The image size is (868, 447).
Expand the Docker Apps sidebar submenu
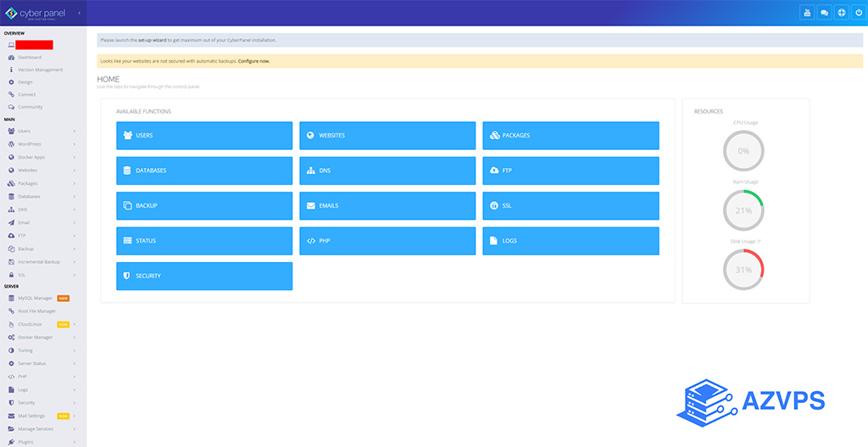coord(75,157)
